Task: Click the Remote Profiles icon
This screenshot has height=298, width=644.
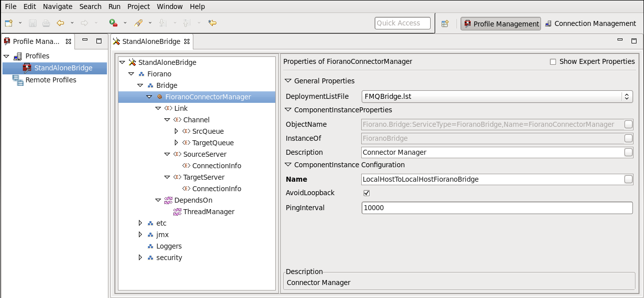Action: [x=17, y=80]
